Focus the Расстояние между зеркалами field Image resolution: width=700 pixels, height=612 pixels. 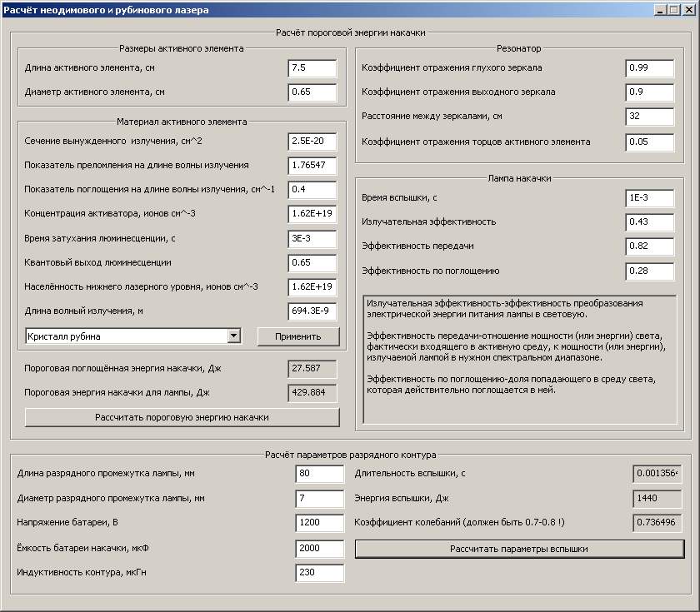coord(649,117)
